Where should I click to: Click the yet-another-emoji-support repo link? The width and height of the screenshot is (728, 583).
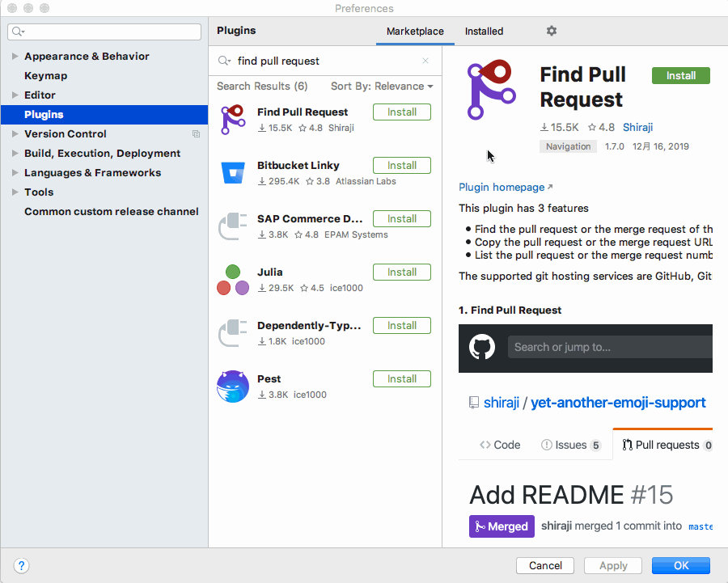click(x=618, y=403)
